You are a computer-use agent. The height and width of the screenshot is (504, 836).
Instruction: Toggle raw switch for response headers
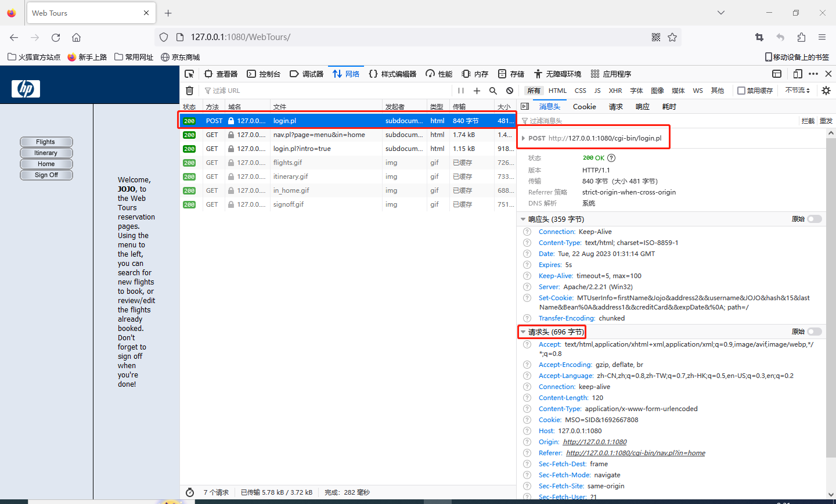pos(815,219)
